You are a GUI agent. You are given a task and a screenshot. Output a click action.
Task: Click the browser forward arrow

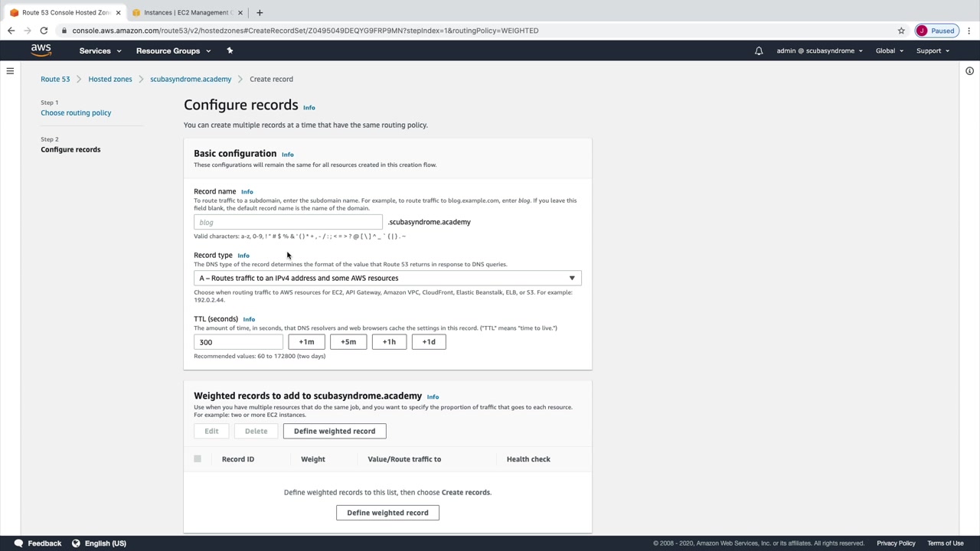pos(28,31)
